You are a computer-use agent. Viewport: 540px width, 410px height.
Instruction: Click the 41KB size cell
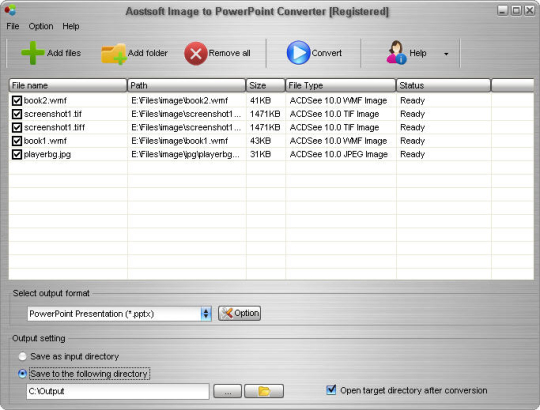click(x=260, y=101)
